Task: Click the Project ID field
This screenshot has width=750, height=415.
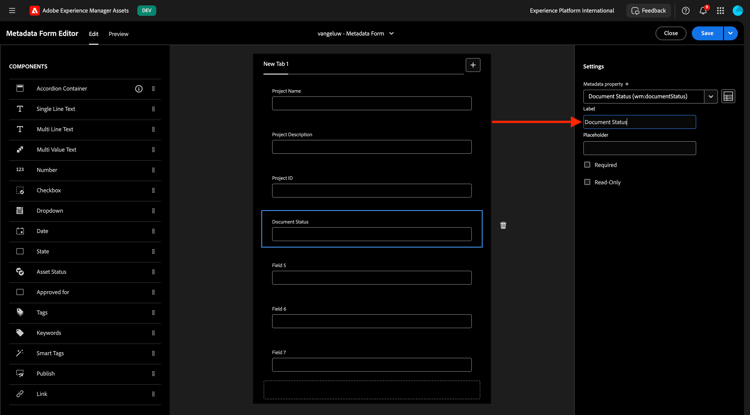Action: tap(372, 190)
